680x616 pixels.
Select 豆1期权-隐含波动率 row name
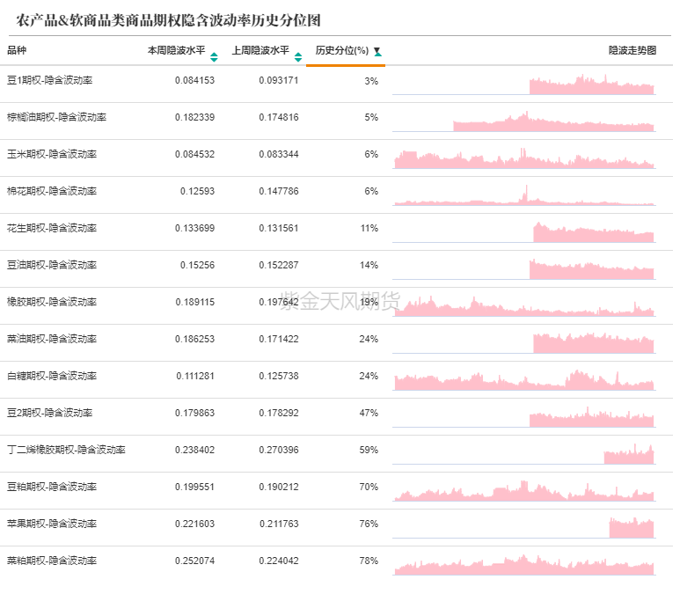coord(50,80)
